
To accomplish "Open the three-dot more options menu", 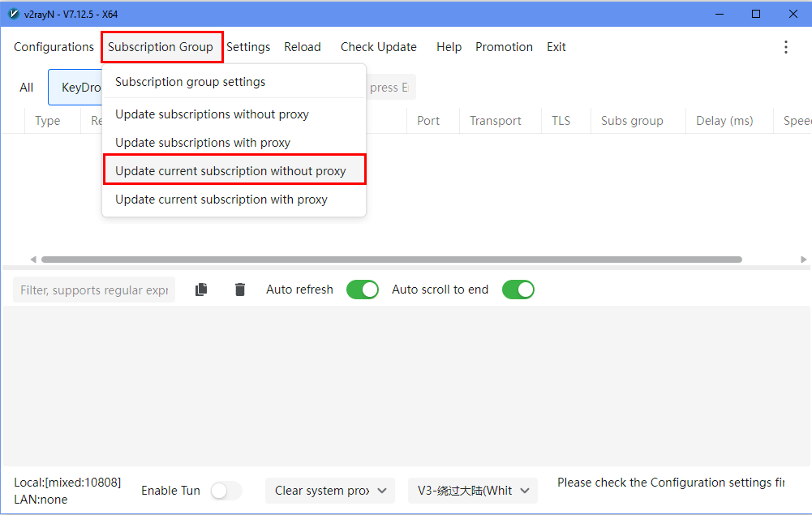I will [785, 47].
